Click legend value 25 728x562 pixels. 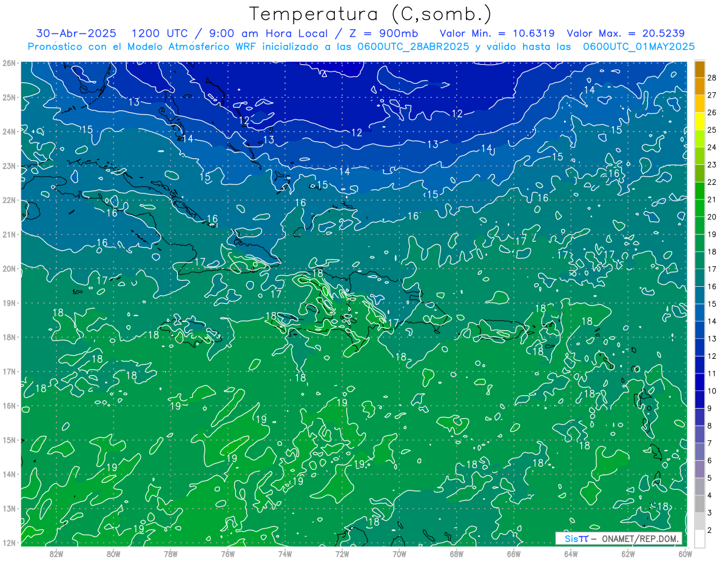[x=712, y=130]
